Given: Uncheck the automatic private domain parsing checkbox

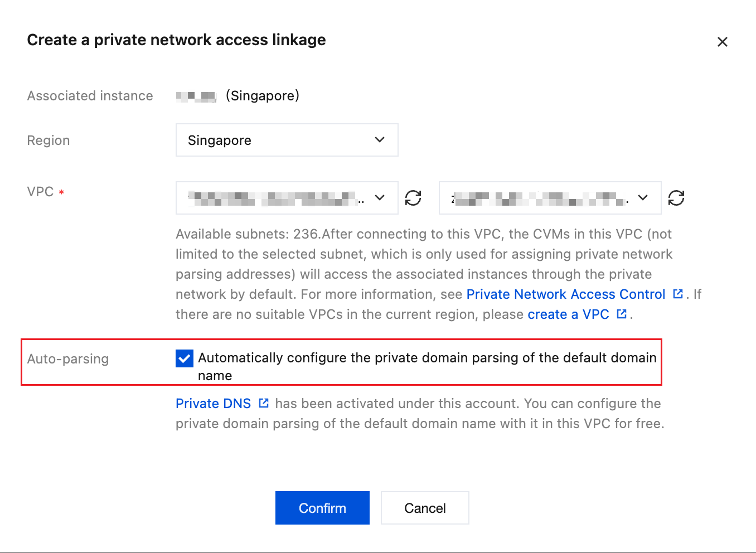Looking at the screenshot, I should [185, 358].
